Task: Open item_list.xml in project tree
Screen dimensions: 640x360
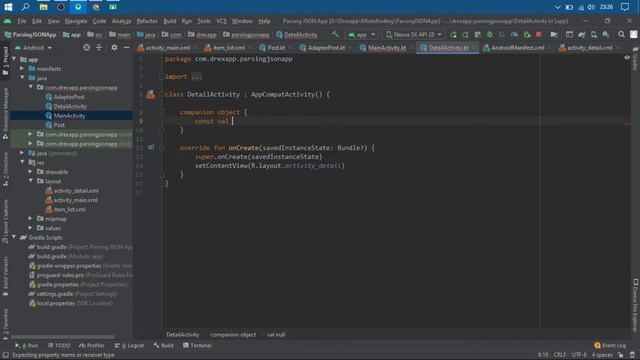Action: point(70,209)
